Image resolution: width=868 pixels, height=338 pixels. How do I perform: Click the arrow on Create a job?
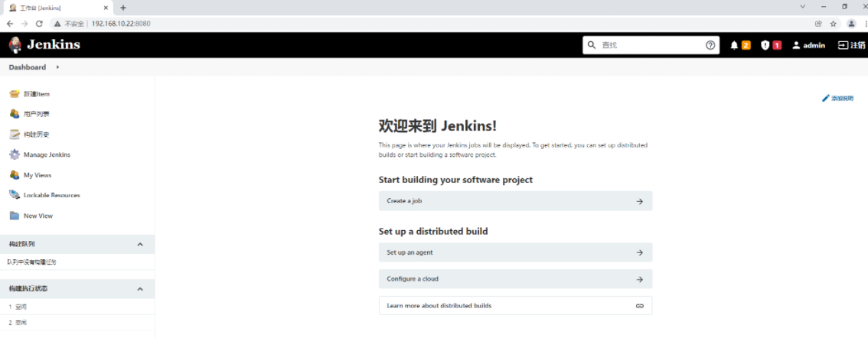tap(639, 201)
